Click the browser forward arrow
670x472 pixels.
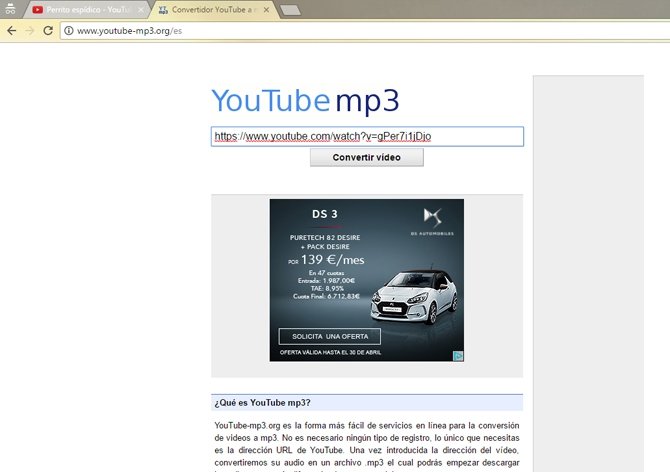click(29, 31)
